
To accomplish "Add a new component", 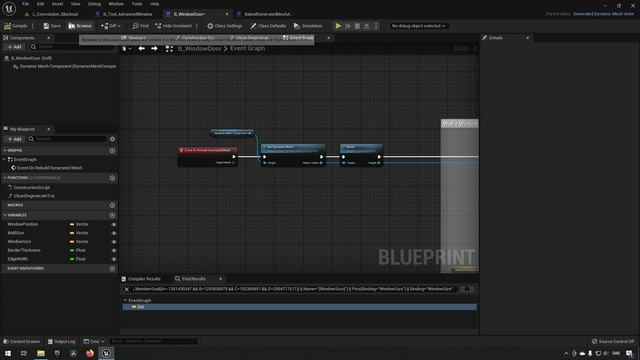I will coord(14,47).
